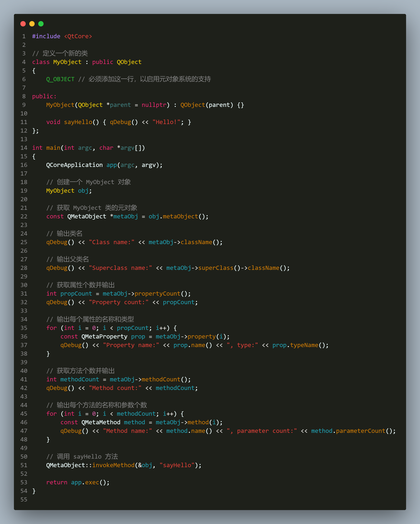Select 'class MyObject : public QObject' line
The height and width of the screenshot is (524, 420).
click(x=87, y=62)
